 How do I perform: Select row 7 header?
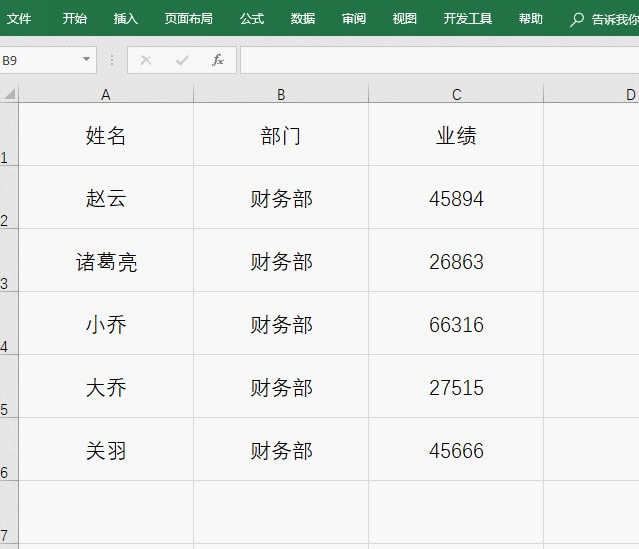(9, 512)
